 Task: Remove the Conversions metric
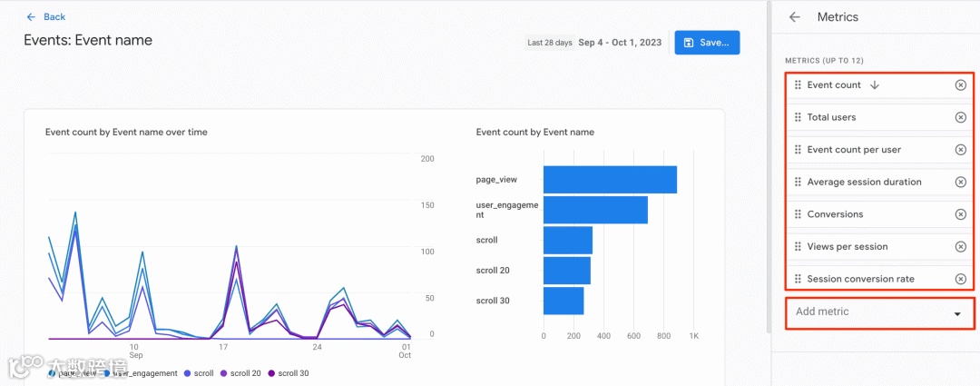[961, 214]
